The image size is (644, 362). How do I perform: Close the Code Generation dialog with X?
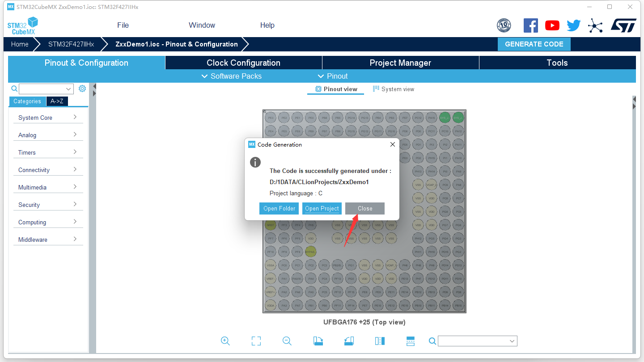click(x=393, y=144)
